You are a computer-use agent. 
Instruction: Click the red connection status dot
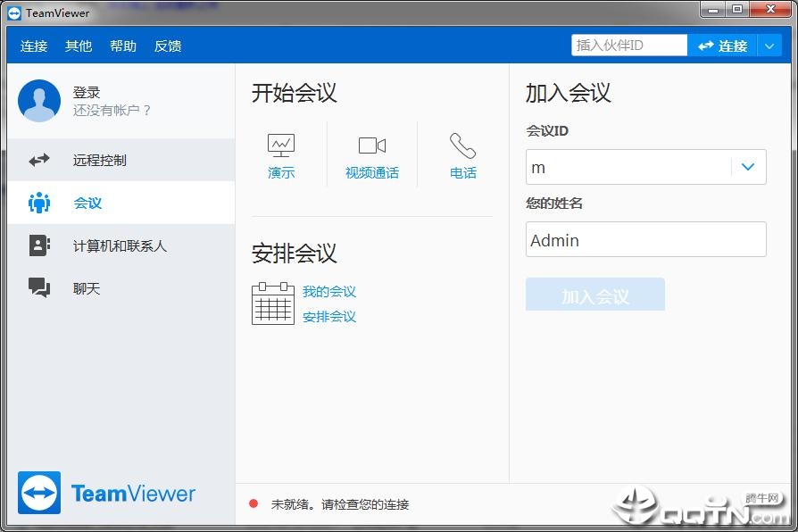[x=254, y=504]
